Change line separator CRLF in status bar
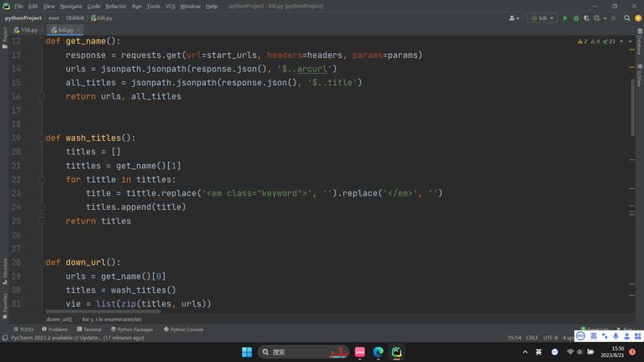Screen dimensions: 644x362 (x=532, y=338)
